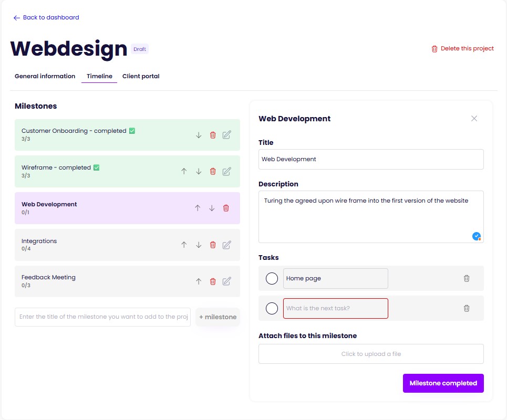Mark Home page task as done
Screen dimensions: 507x420
tap(272, 278)
